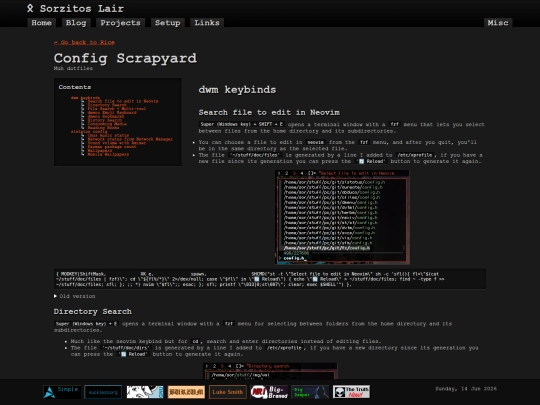
Task: Click the '~/stuff/doc/dirs' inline code
Action: pyautogui.click(x=125, y=348)
